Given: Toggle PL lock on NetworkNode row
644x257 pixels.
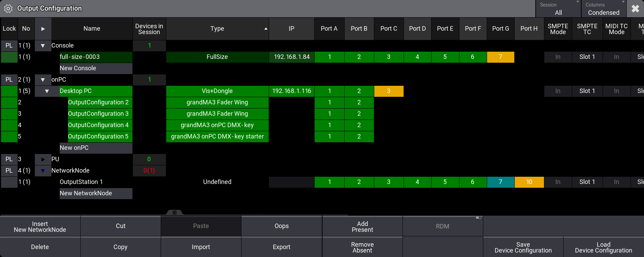Looking at the screenshot, I should pyautogui.click(x=9, y=171).
